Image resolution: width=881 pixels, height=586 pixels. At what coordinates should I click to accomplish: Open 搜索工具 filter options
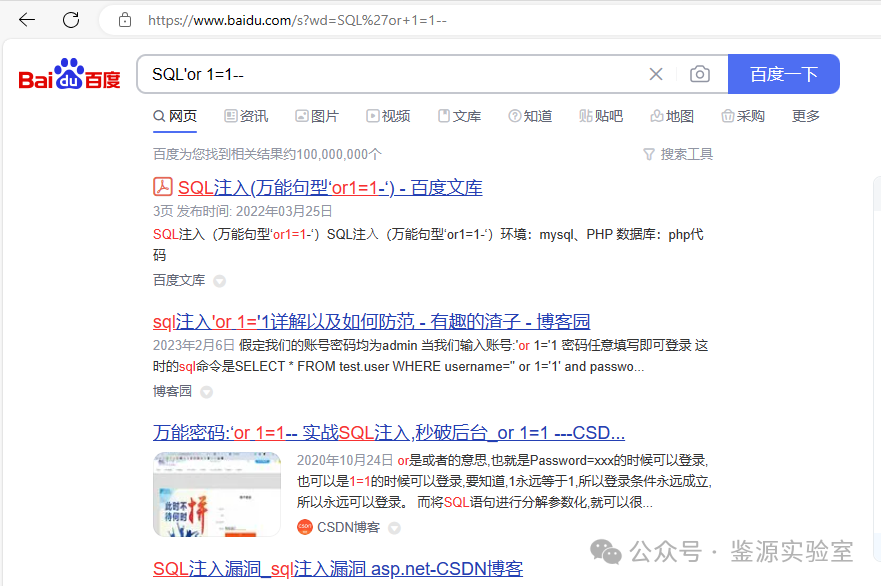click(677, 154)
